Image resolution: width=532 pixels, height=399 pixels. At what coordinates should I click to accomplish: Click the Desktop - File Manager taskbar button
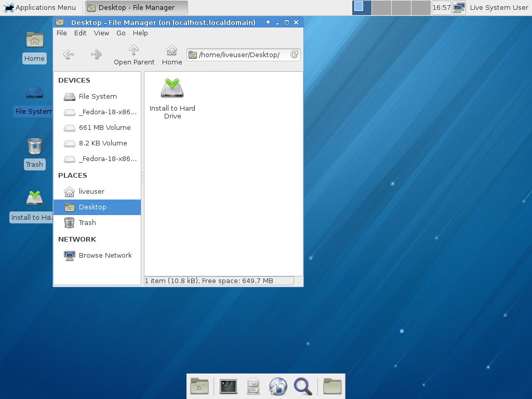coord(137,7)
